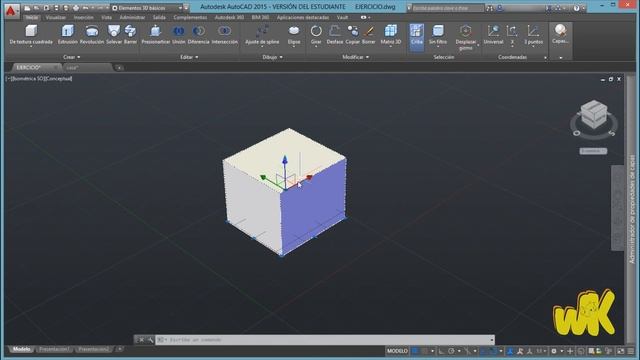The width and height of the screenshot is (640, 360).
Task: Select the 3 puntos UCS tool
Action: click(533, 36)
